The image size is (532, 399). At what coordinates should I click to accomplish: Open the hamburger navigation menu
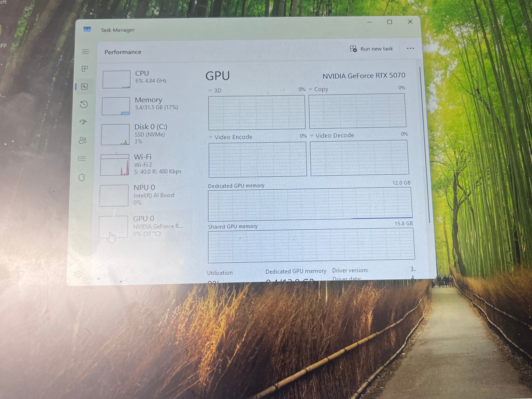tap(85, 52)
